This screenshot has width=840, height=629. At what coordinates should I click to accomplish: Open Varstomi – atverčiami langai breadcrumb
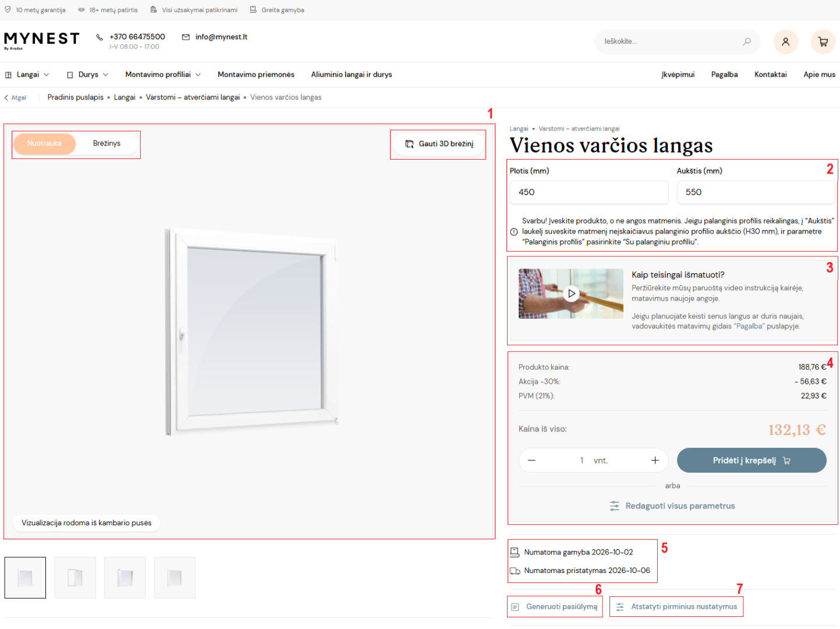193,97
